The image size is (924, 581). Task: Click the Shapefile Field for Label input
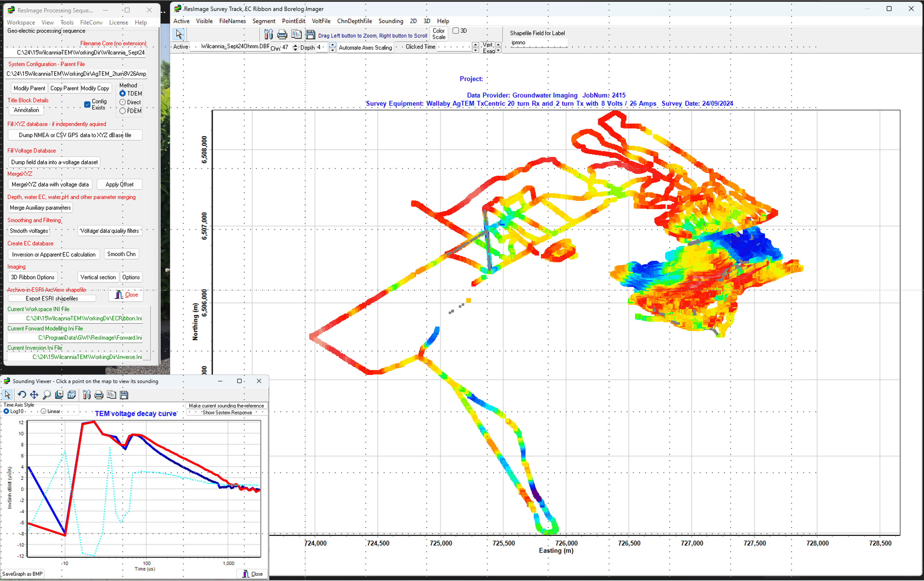[538, 43]
